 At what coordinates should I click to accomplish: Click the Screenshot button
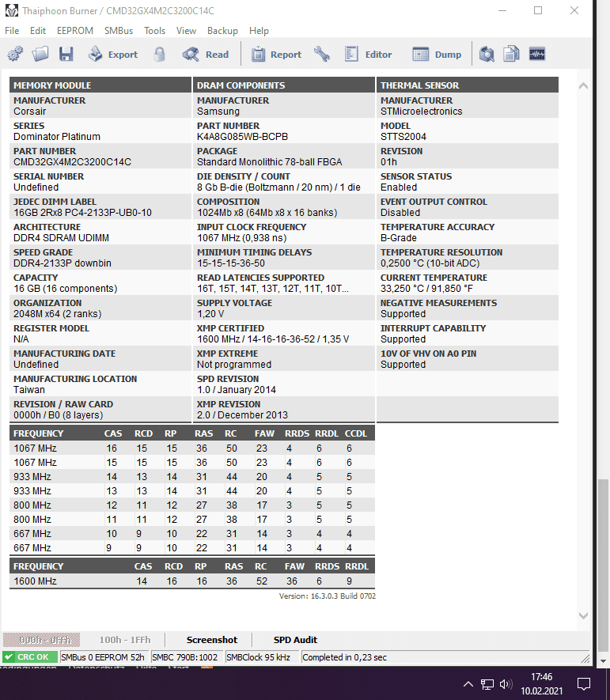[212, 640]
